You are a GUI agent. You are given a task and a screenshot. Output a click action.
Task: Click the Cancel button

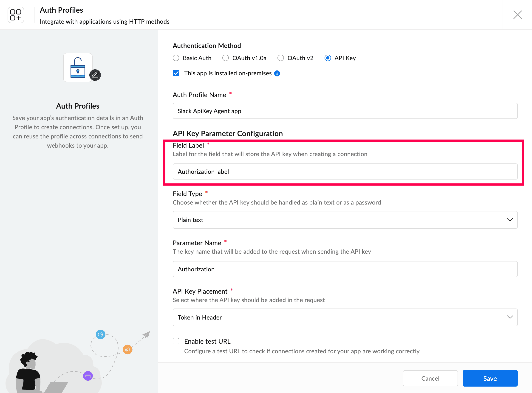click(430, 378)
